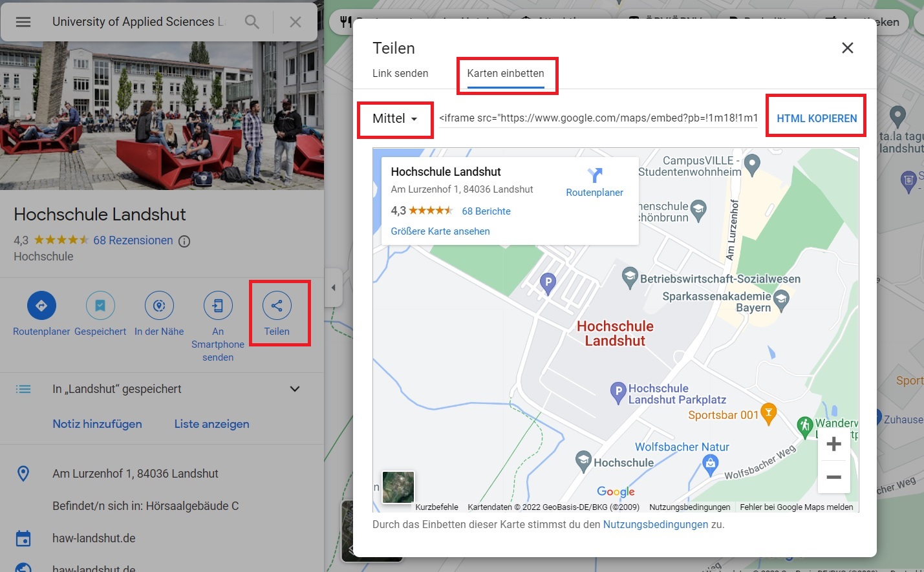
Task: Click the Hochschule Landshut header photo
Action: pos(162,116)
